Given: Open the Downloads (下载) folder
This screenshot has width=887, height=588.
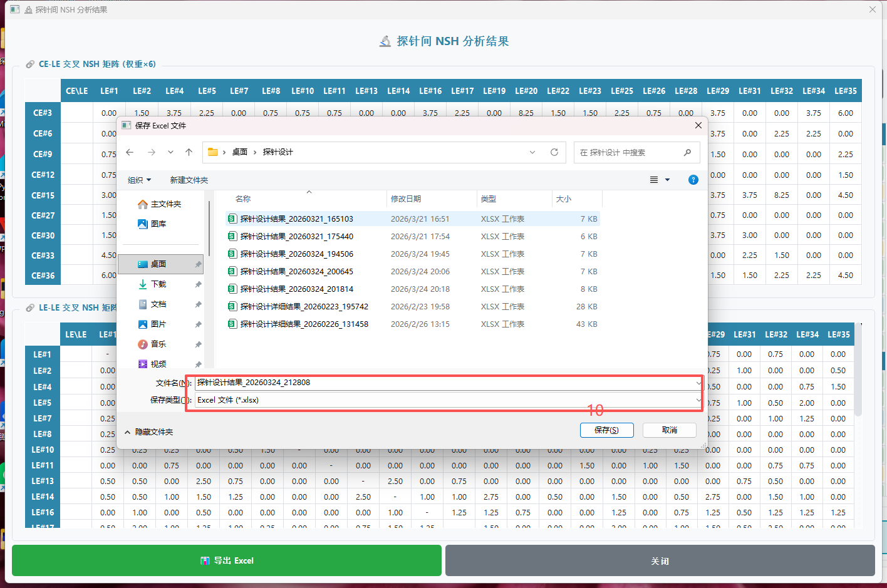Looking at the screenshot, I should [158, 284].
